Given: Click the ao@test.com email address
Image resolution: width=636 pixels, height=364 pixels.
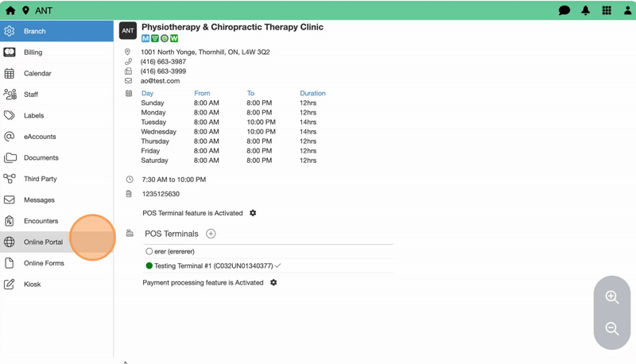Looking at the screenshot, I should 160,81.
